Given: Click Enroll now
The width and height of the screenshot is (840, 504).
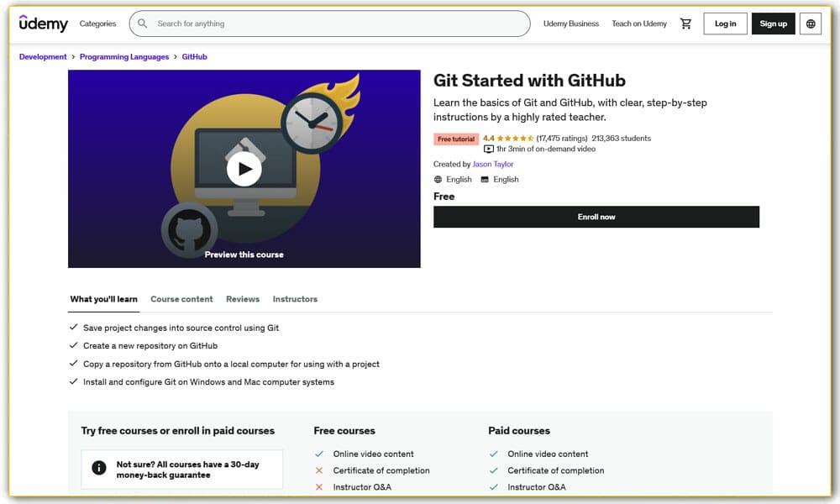Looking at the screenshot, I should 596,217.
